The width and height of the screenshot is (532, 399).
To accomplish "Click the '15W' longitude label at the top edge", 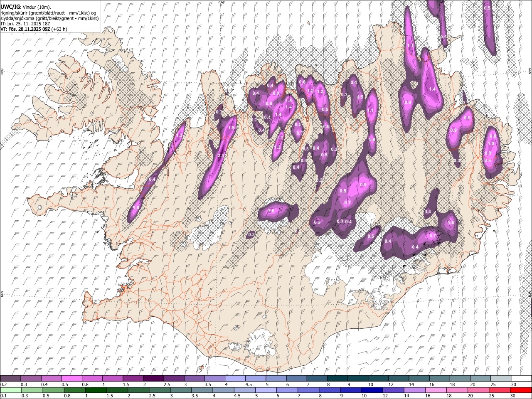I will pos(440,2).
